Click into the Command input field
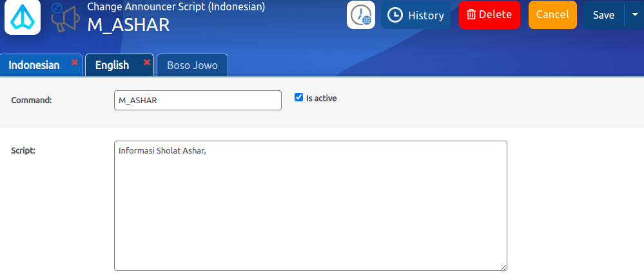 (197, 101)
